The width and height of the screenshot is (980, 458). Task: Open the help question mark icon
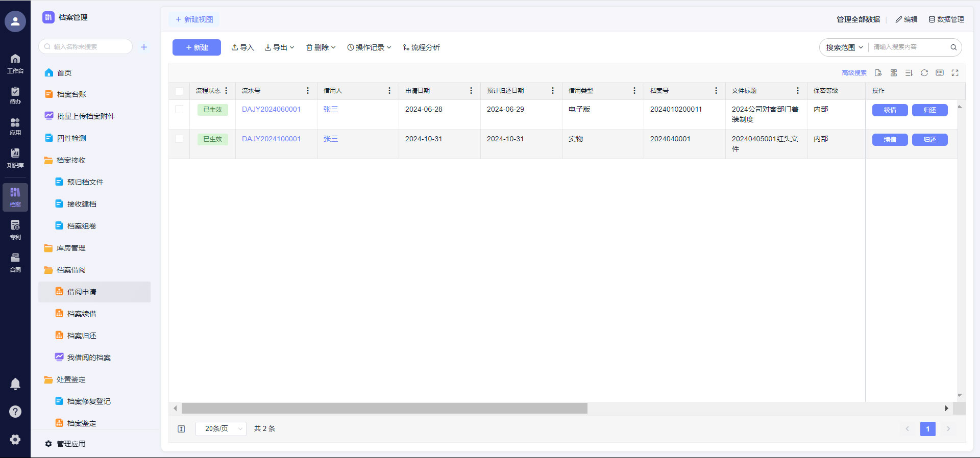coord(15,412)
